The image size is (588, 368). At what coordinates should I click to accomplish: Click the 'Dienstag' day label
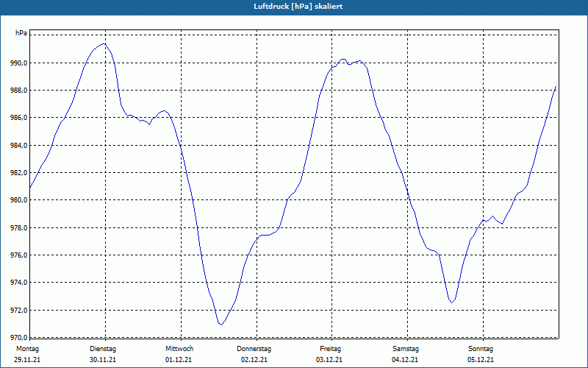tap(103, 349)
